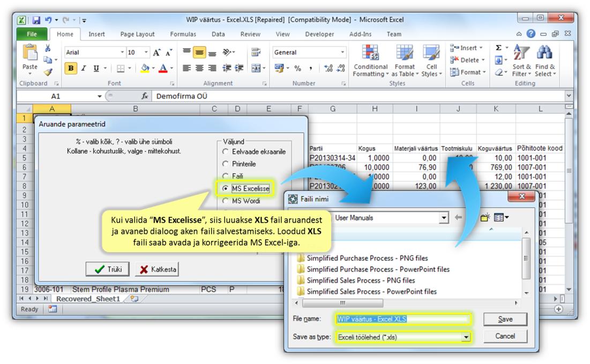This screenshot has width=590, height=364.
Task: Click the Trüki button
Action: click(x=108, y=269)
